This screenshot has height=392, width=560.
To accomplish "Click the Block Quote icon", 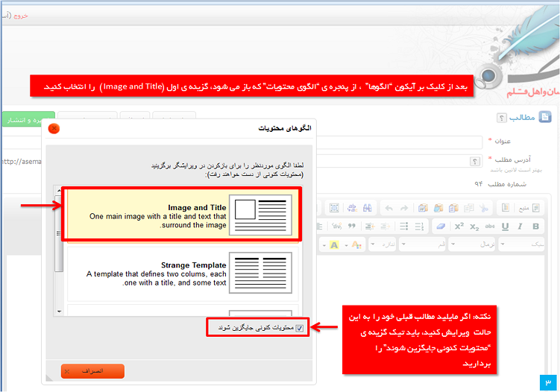I will [352, 227].
